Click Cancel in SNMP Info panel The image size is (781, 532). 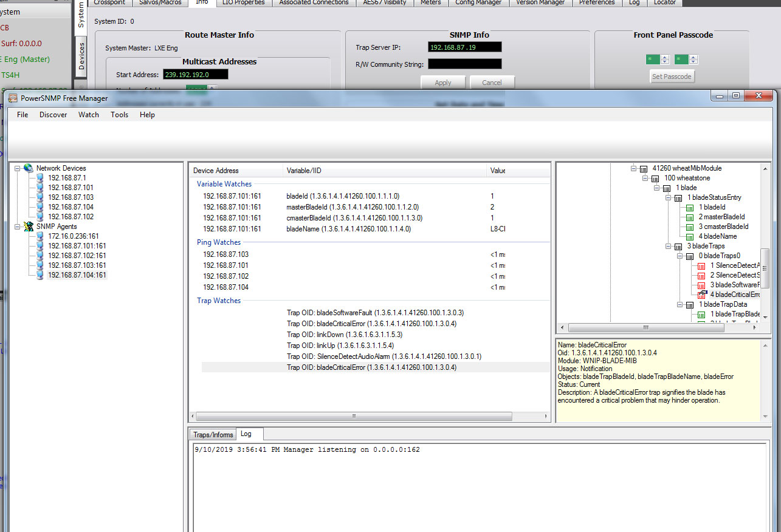coord(492,83)
